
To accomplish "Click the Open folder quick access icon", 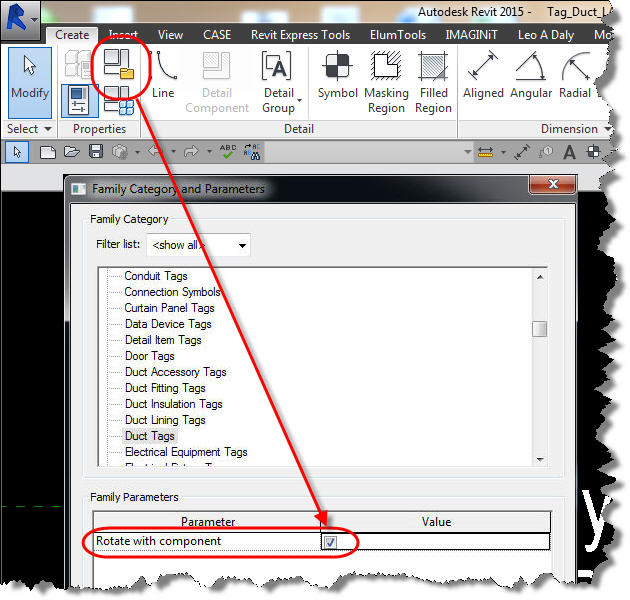I will (x=72, y=152).
